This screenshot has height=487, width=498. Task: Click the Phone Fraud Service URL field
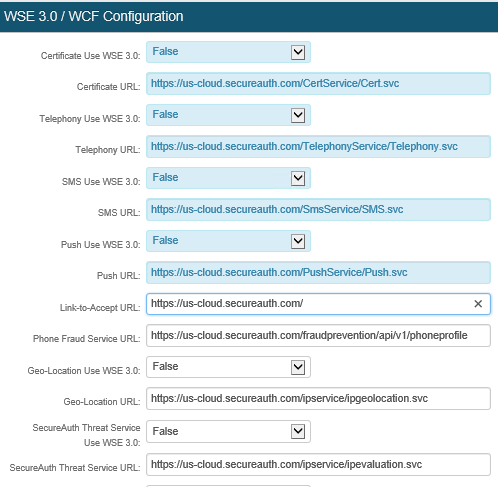click(x=318, y=335)
